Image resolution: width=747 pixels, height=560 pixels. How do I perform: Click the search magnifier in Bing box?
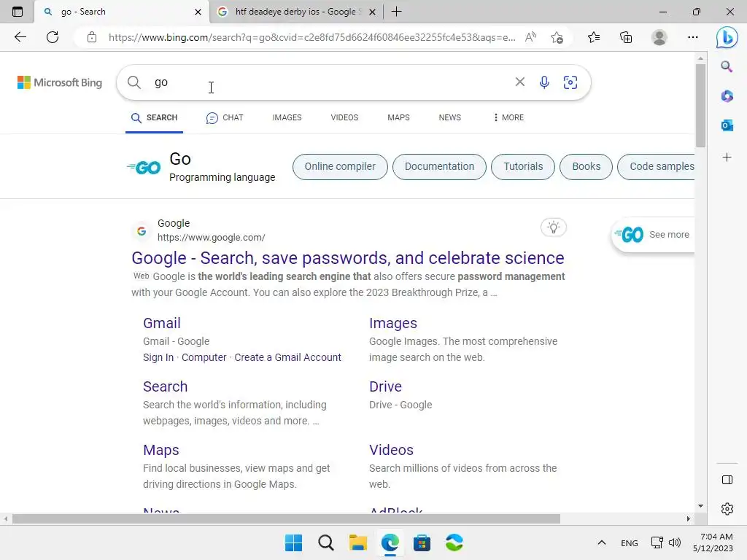coord(134,82)
